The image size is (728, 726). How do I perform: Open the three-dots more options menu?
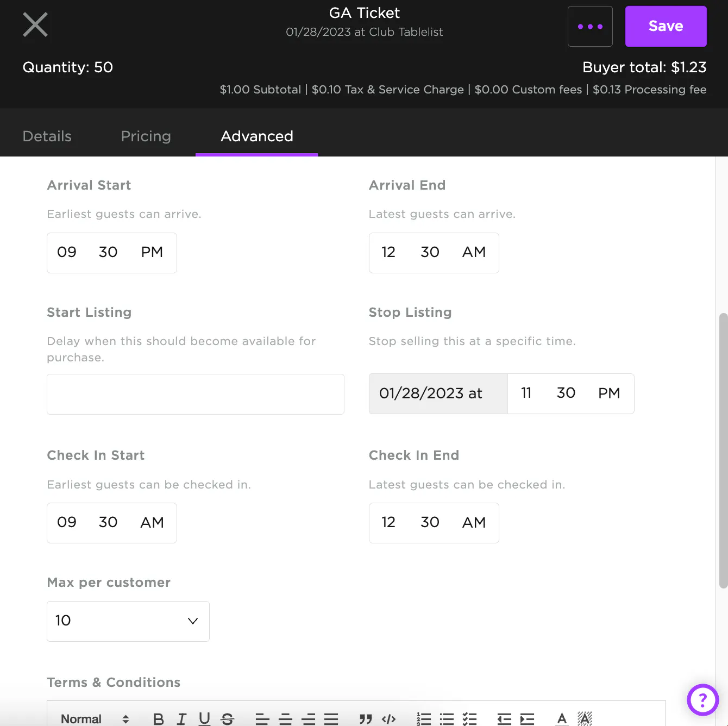(x=590, y=27)
